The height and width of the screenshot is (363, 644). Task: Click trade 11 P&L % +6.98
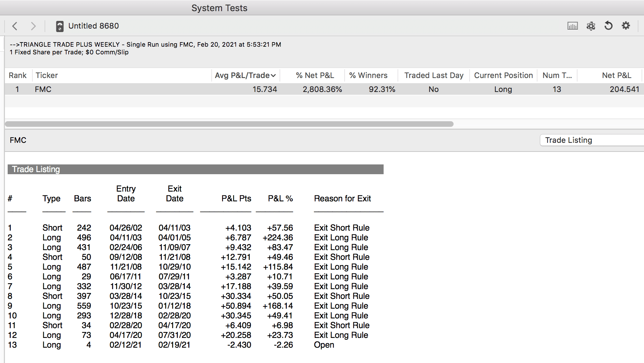282,325
